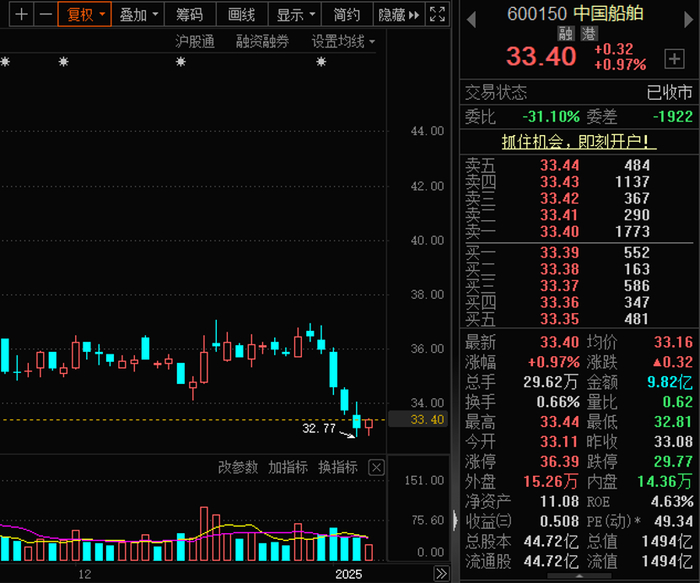Expand 设置均线 moving average settings
This screenshot has width=700, height=584.
343,42
